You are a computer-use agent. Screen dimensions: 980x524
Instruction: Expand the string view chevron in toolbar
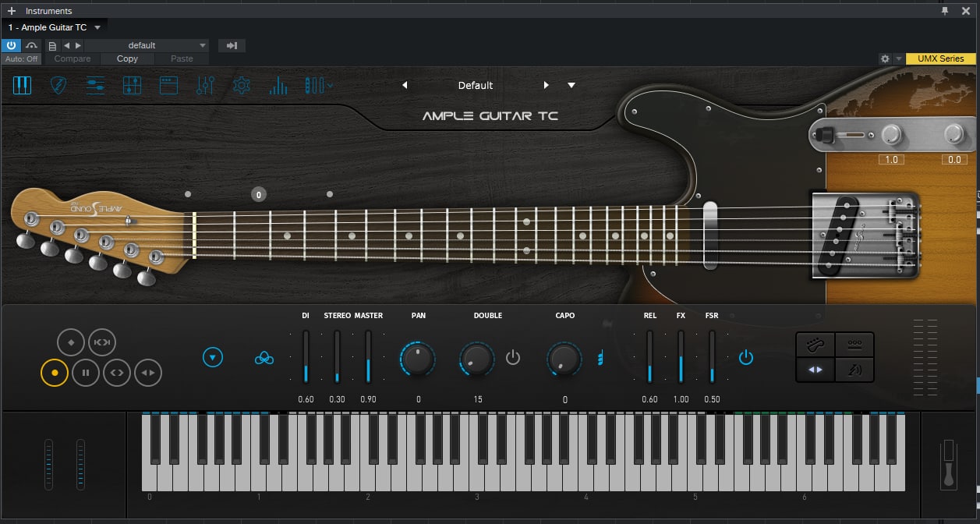(331, 85)
